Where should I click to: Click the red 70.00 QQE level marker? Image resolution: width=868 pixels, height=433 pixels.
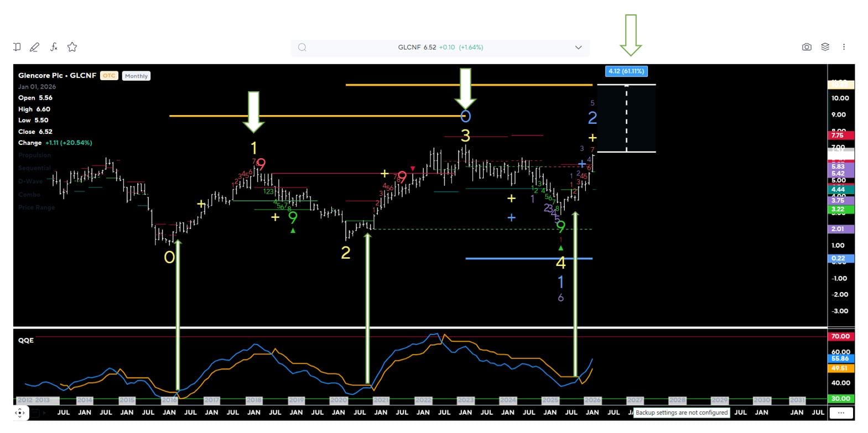click(x=840, y=336)
